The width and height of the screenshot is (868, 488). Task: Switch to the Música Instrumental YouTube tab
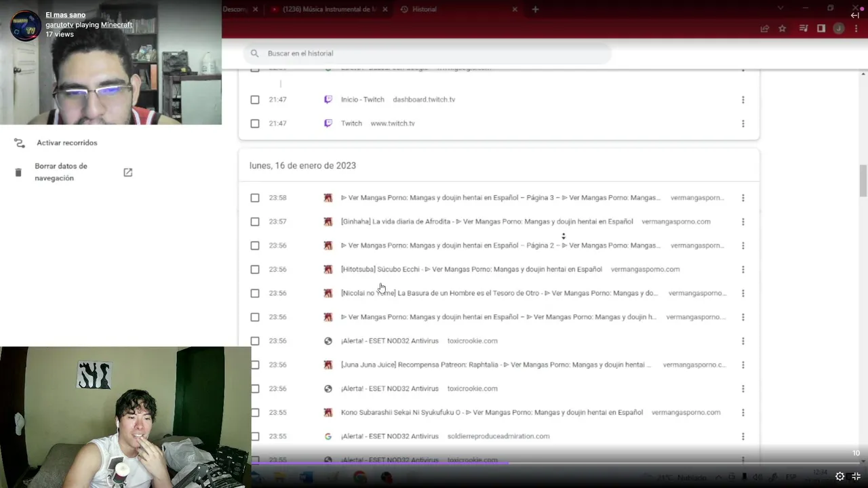(x=330, y=9)
